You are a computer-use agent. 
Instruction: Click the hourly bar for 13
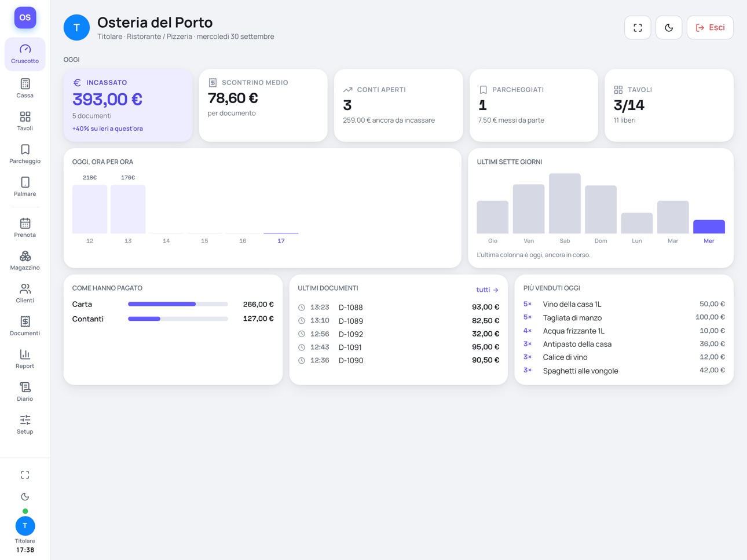coord(128,209)
